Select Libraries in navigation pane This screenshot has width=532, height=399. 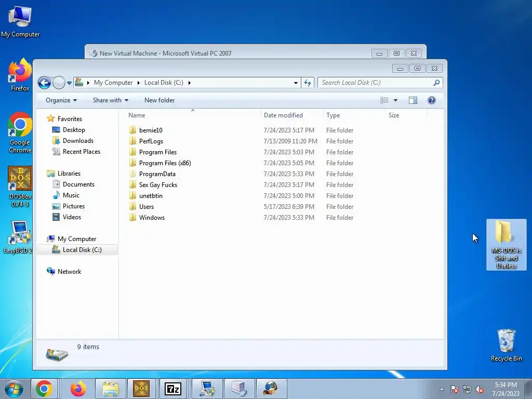(x=69, y=174)
